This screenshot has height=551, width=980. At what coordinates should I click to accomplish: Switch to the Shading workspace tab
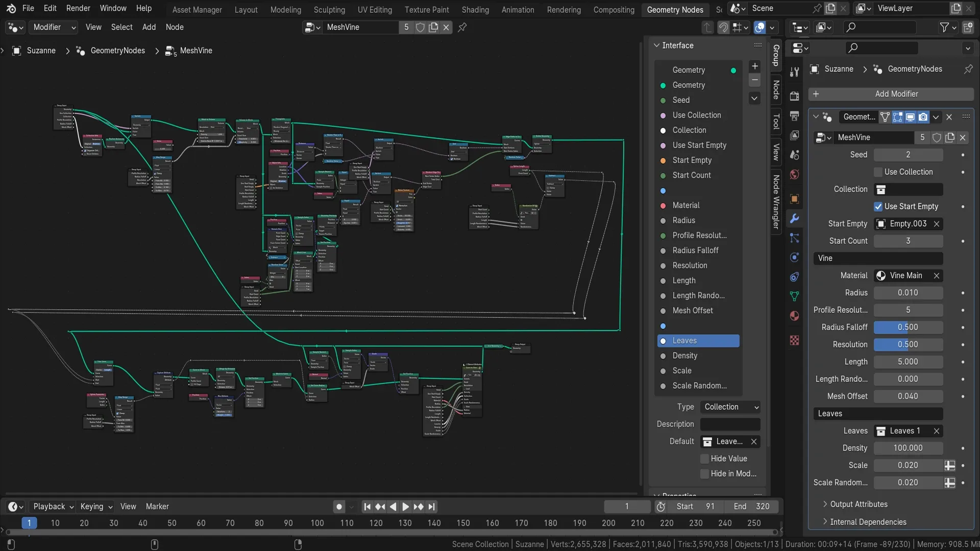pyautogui.click(x=475, y=10)
